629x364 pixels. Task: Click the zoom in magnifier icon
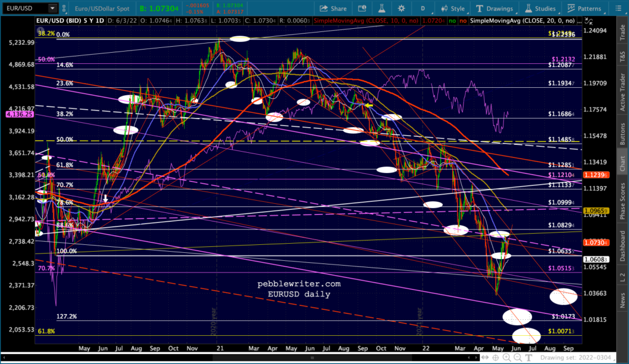(507, 358)
